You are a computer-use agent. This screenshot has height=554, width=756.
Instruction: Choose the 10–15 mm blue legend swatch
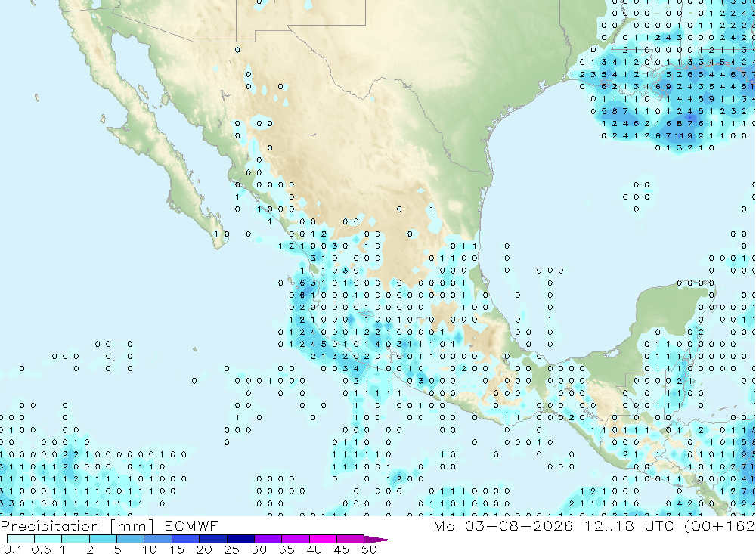158,539
